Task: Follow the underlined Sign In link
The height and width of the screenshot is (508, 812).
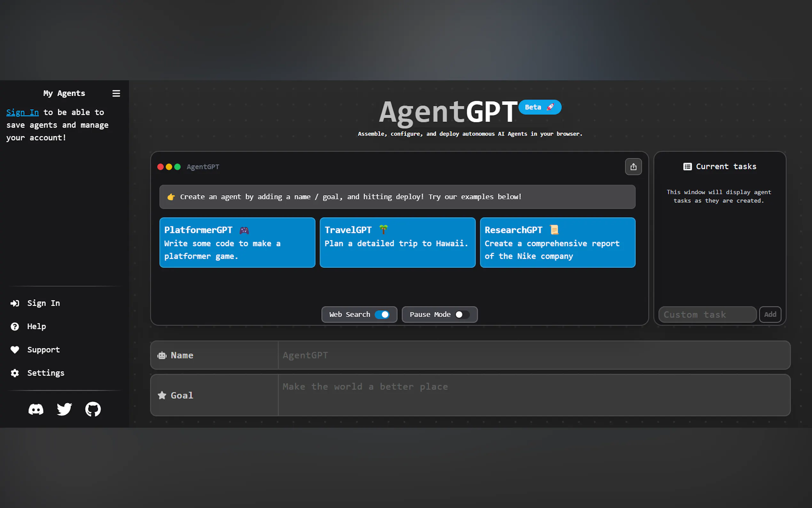Action: coord(22,112)
